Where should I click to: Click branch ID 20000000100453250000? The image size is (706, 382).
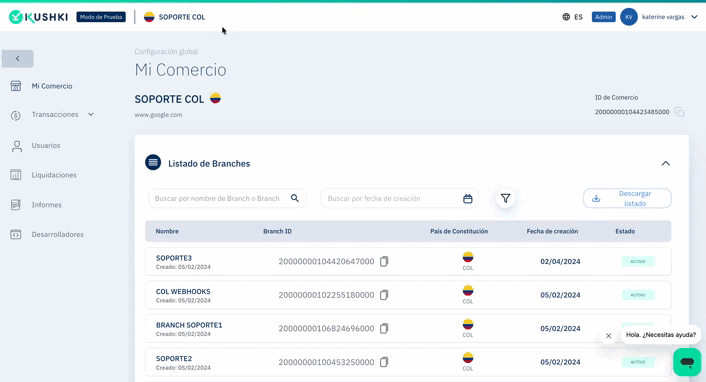click(326, 362)
